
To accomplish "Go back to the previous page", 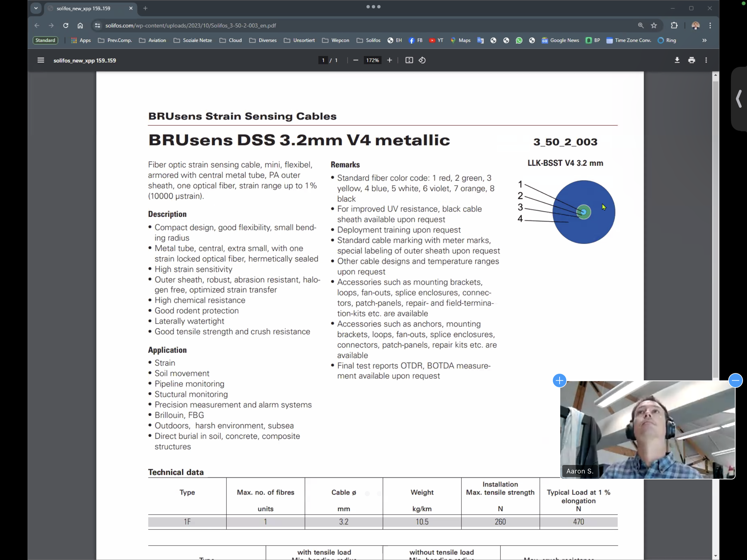I will (x=37, y=26).
